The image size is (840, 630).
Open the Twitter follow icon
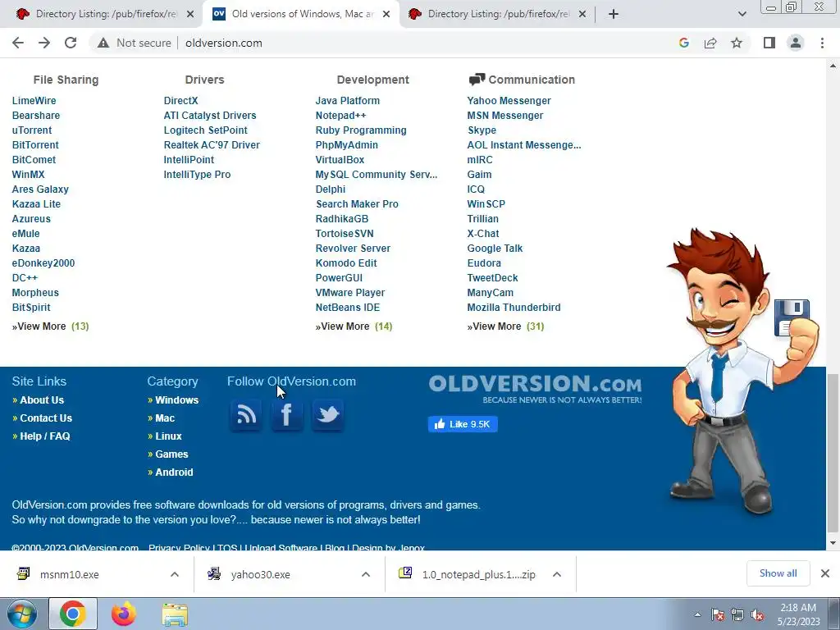click(328, 414)
